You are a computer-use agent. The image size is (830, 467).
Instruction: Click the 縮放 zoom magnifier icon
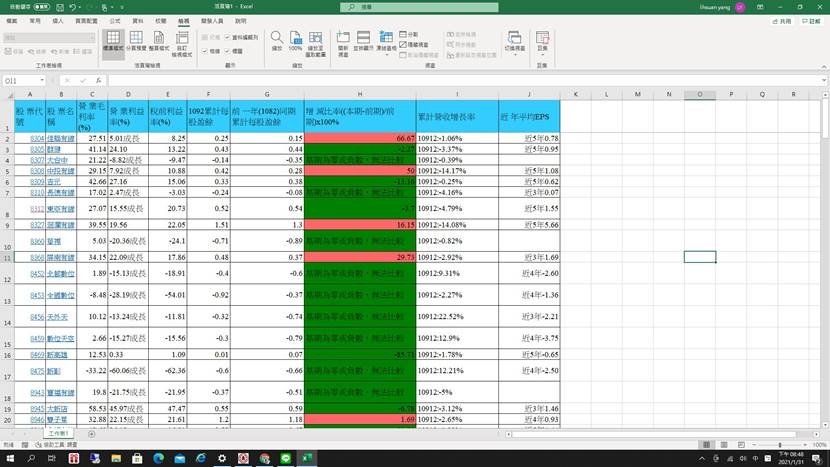tap(275, 40)
